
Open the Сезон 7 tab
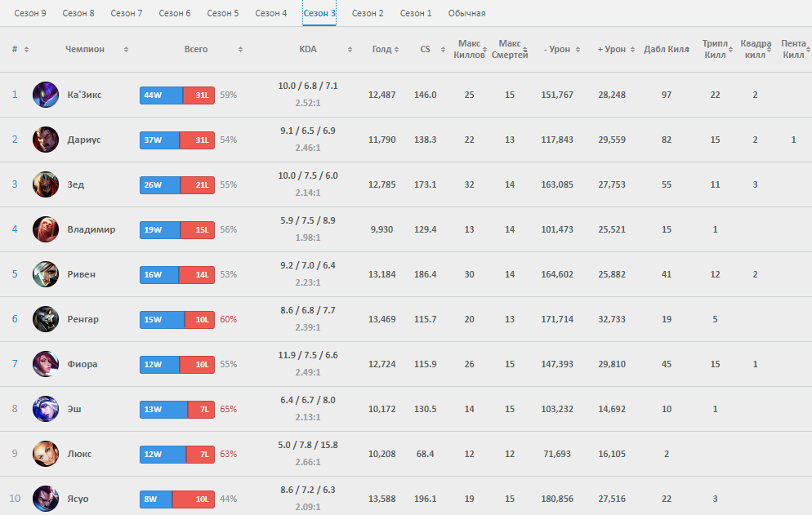127,13
